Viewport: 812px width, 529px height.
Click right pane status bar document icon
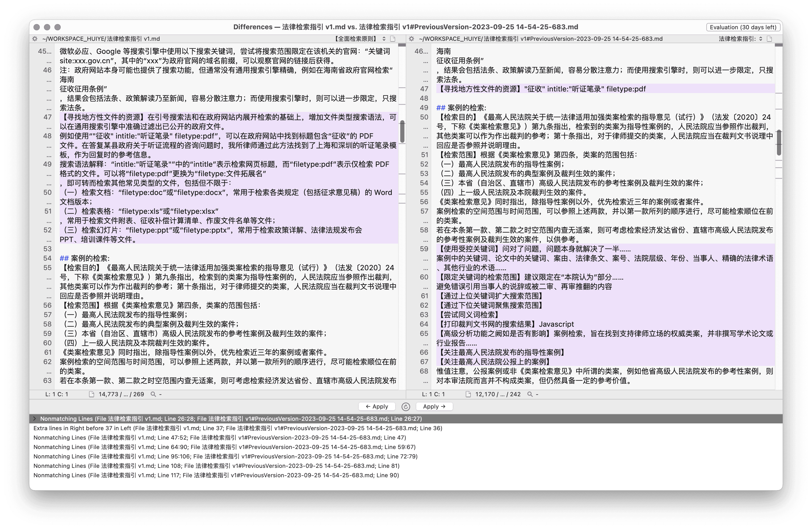[x=468, y=394]
